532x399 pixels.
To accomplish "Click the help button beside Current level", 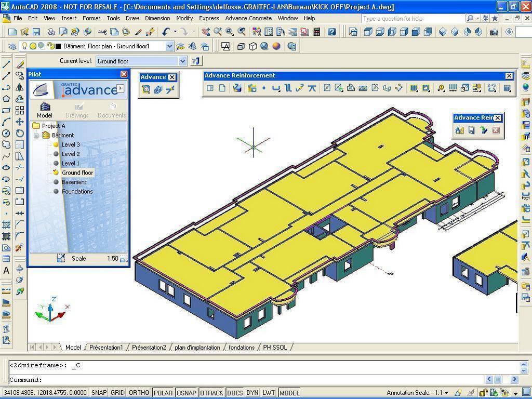I will 196,61.
